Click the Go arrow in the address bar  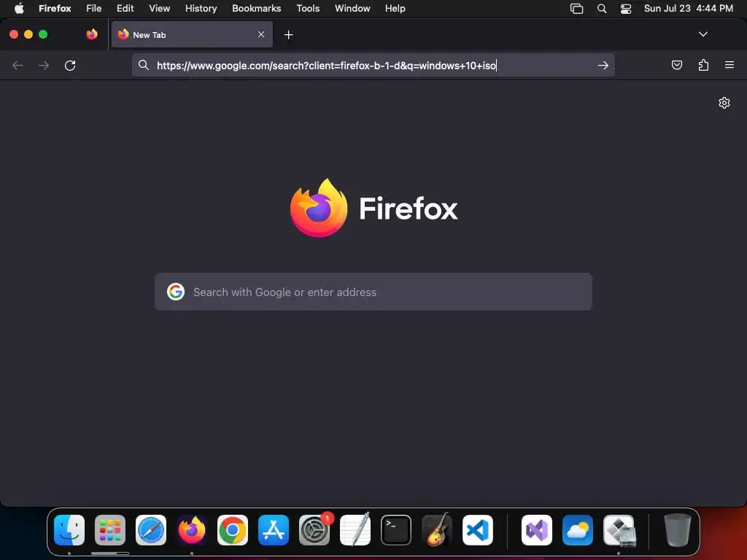pos(603,65)
